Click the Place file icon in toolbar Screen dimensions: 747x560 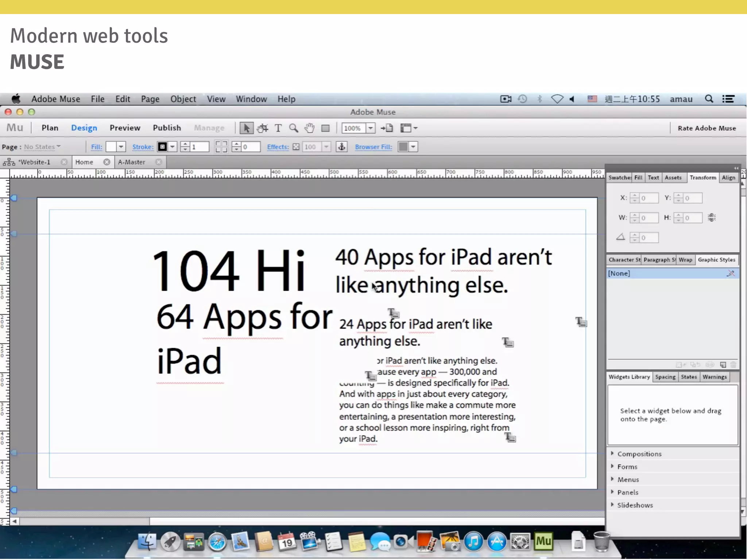click(387, 128)
